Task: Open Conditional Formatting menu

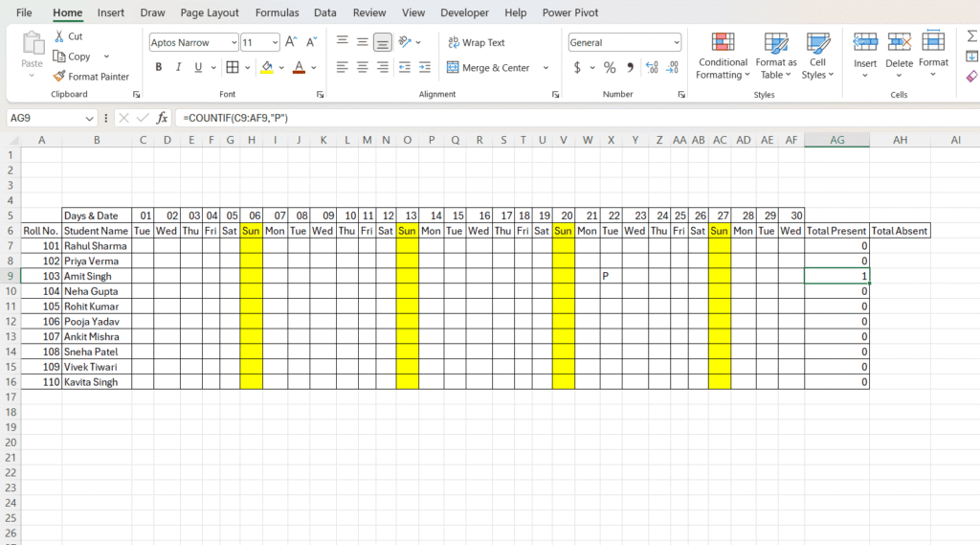Action: [723, 57]
